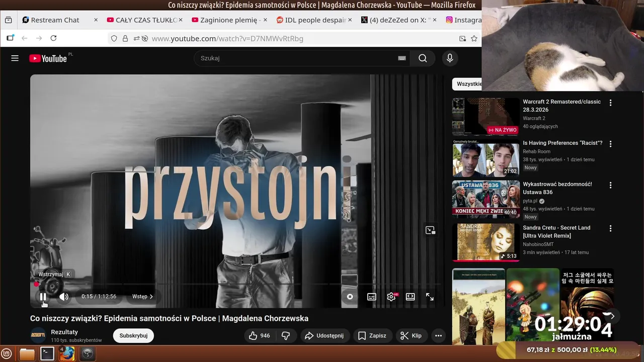Toggle the autoplay switch in player
The height and width of the screenshot is (362, 644).
point(350,297)
